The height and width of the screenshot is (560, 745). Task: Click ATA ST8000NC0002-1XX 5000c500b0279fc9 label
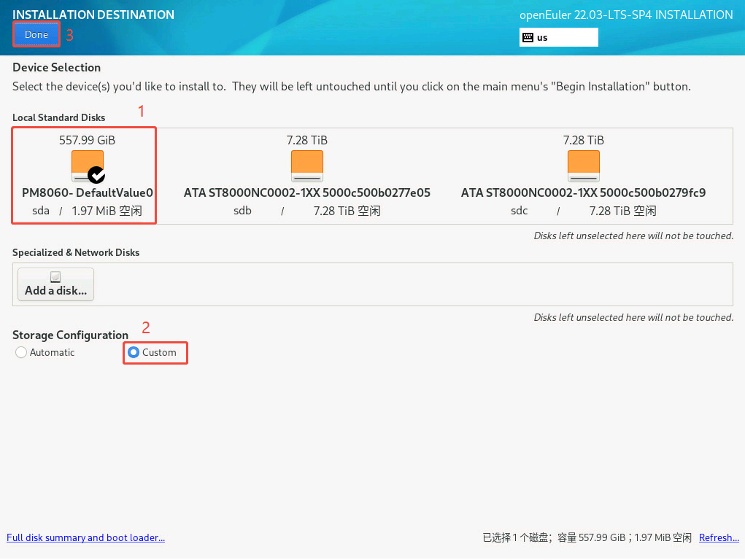point(584,192)
